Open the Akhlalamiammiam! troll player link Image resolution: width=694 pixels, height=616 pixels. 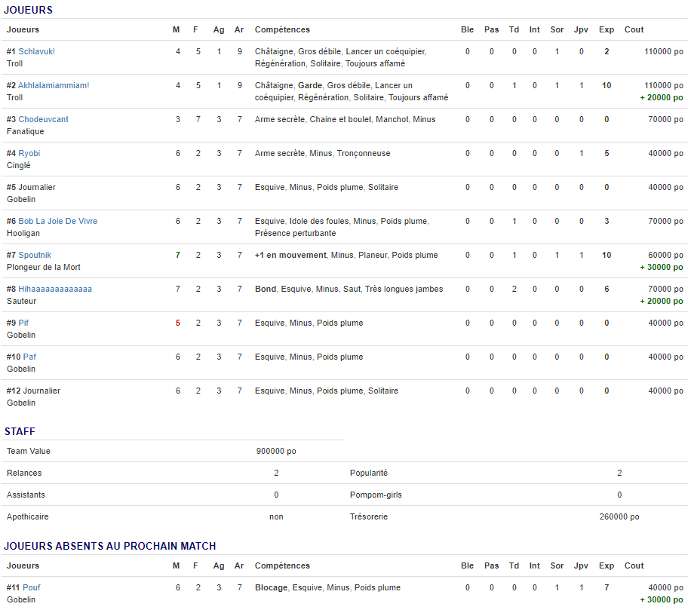pyautogui.click(x=54, y=85)
